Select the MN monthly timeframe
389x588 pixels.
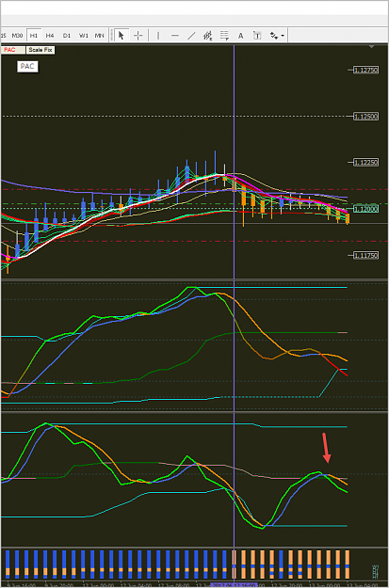[99, 36]
